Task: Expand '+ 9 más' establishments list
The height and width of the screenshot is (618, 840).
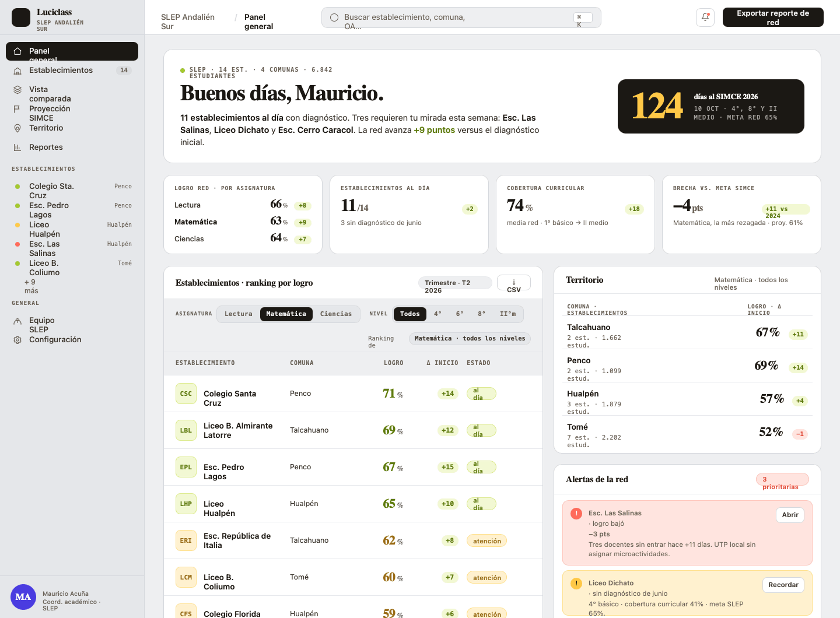Action: tap(32, 286)
